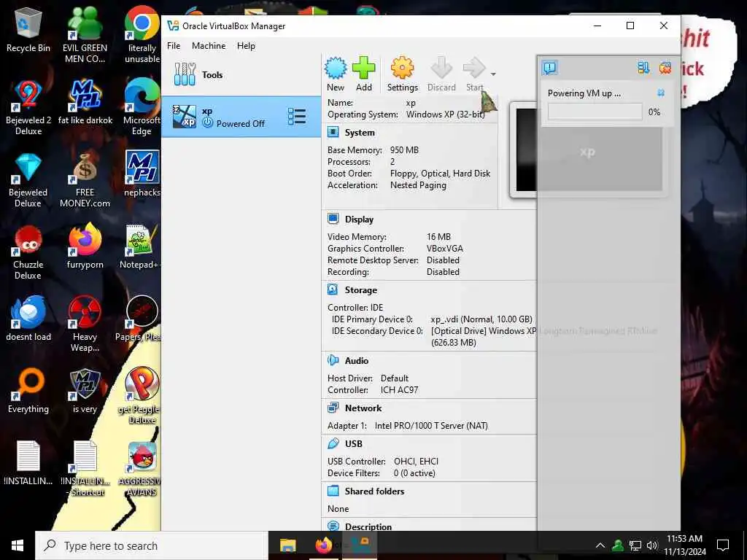Viewport: 747px width, 560px height.
Task: Click the Network section header
Action: coord(363,408)
